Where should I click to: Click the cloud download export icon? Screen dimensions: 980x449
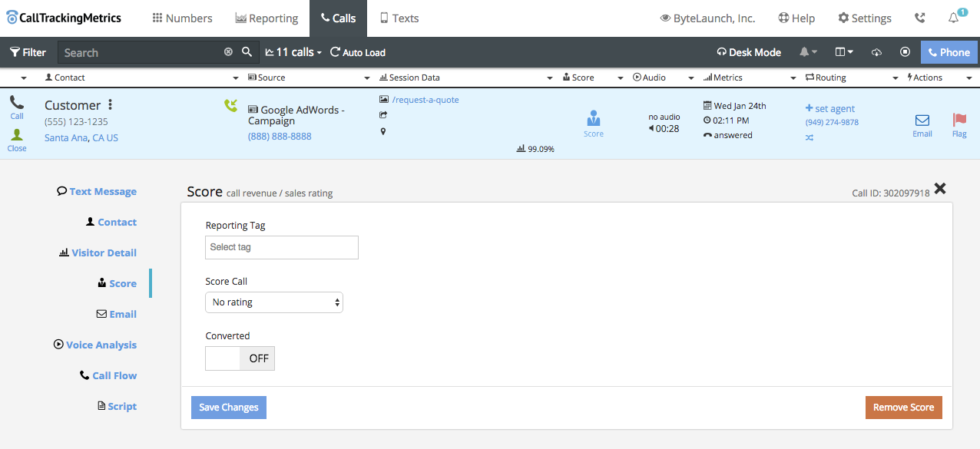[x=876, y=52]
